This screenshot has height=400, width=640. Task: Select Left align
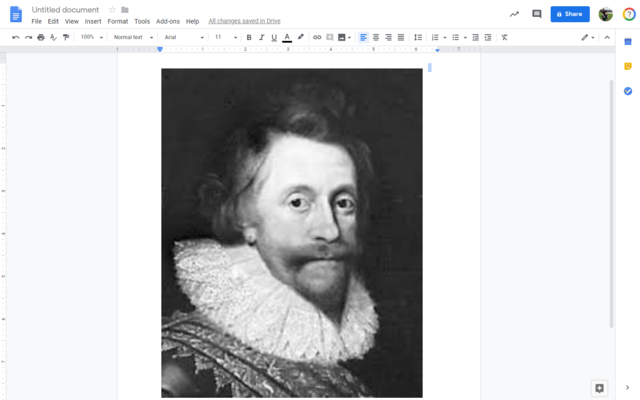tap(363, 37)
